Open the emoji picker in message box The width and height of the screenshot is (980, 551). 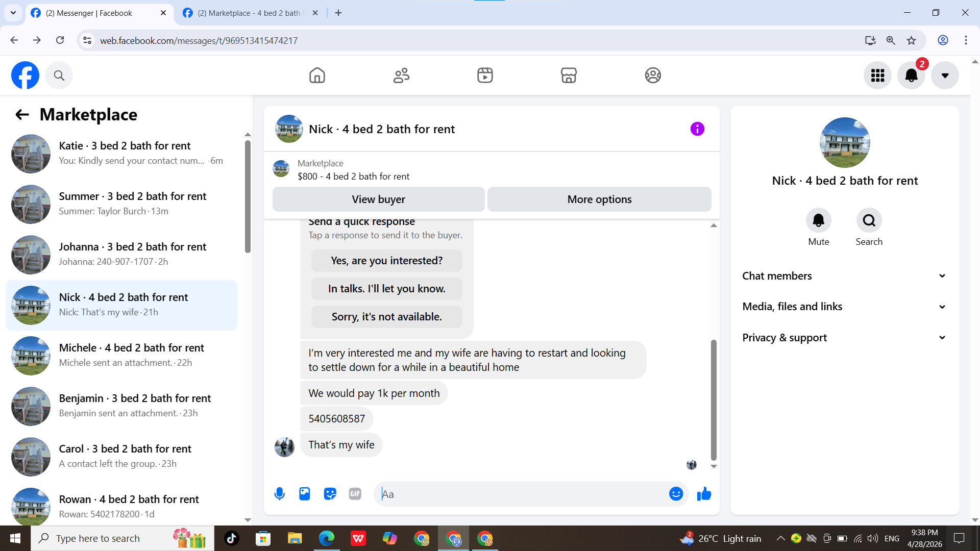coord(676,494)
